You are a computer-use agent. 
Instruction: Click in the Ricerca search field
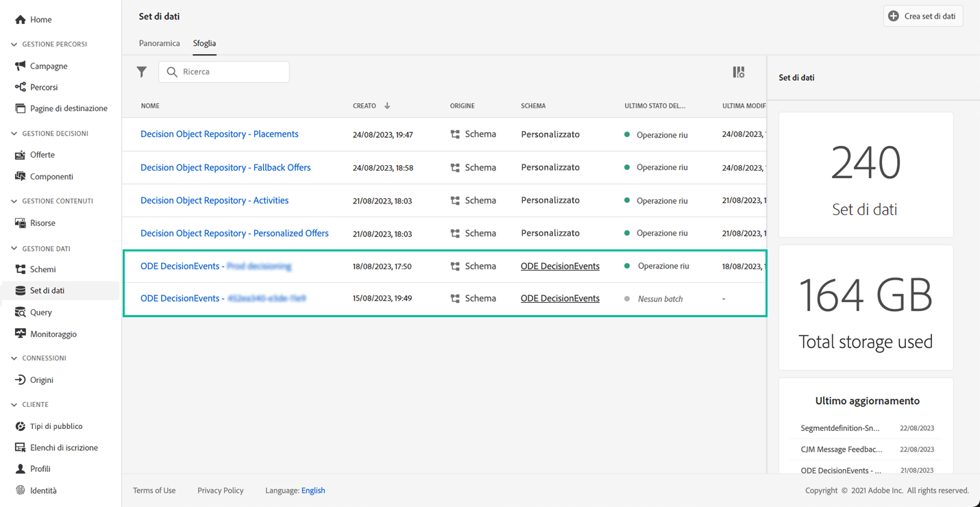[x=224, y=72]
